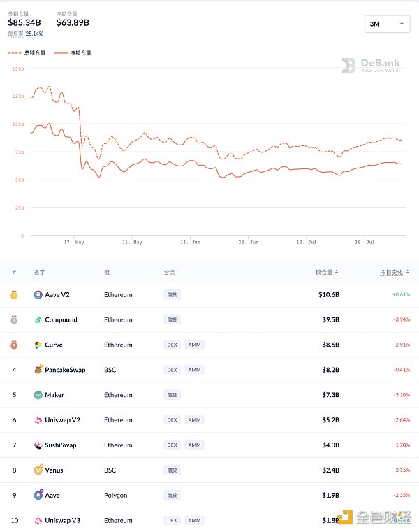Click the Maker protocol icon
The height and width of the screenshot is (532, 419).
point(38,395)
